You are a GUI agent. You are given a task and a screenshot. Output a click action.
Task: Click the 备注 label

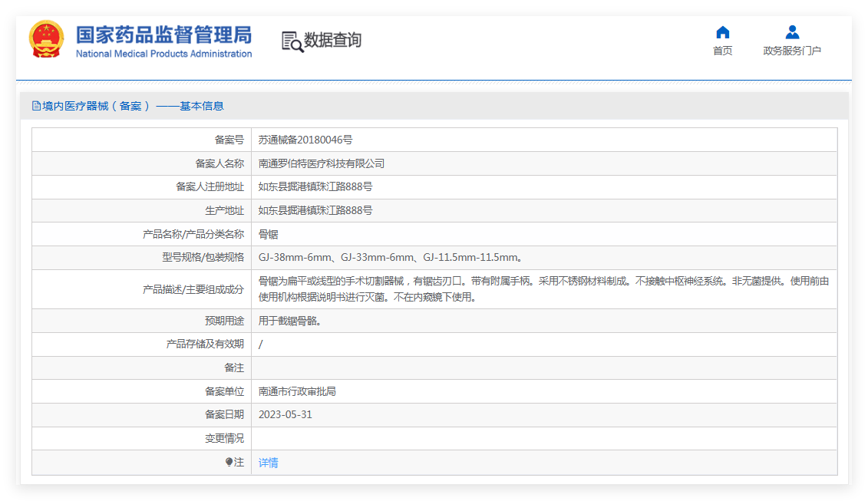tap(234, 368)
